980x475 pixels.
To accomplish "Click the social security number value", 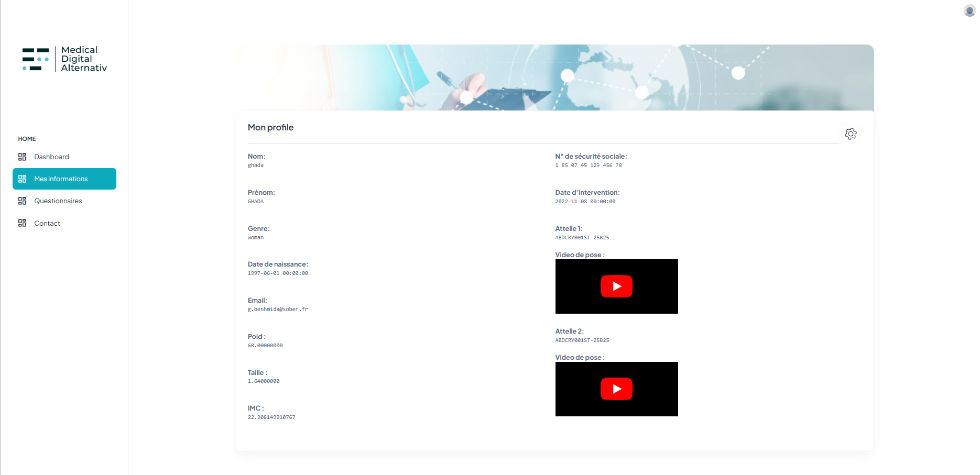I will [589, 165].
